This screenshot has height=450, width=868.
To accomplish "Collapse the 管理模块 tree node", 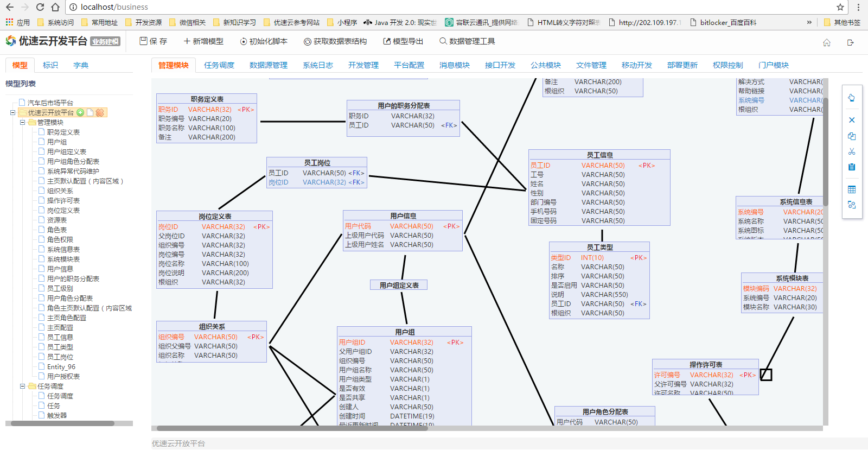I will (x=22, y=122).
